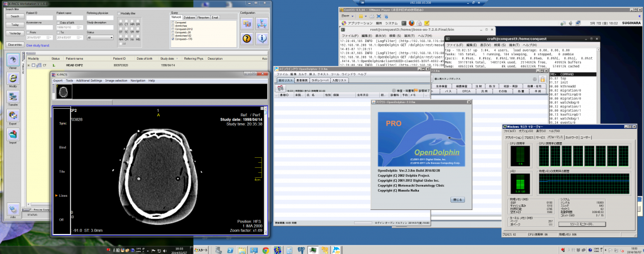Click the Sync option in viewer side panel

click(63, 123)
